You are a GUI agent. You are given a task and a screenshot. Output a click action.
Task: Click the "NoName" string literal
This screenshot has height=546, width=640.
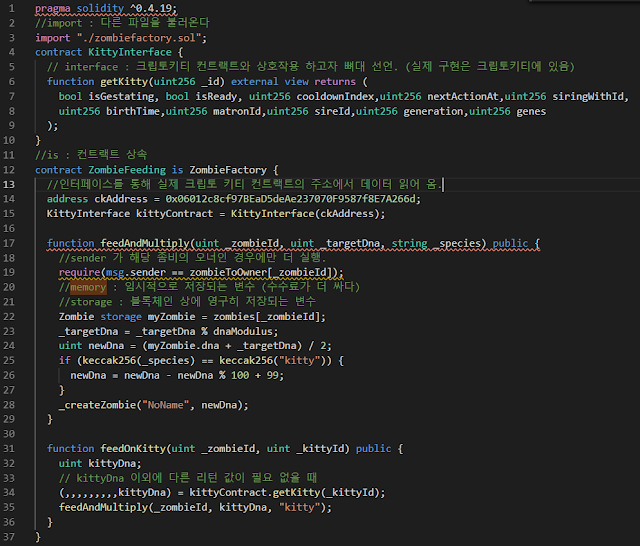point(165,405)
